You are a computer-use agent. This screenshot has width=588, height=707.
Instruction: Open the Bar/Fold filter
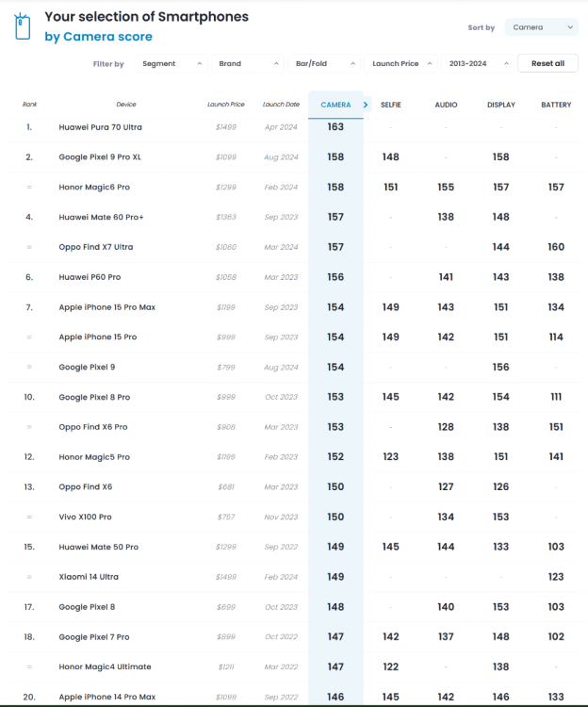pyautogui.click(x=324, y=64)
